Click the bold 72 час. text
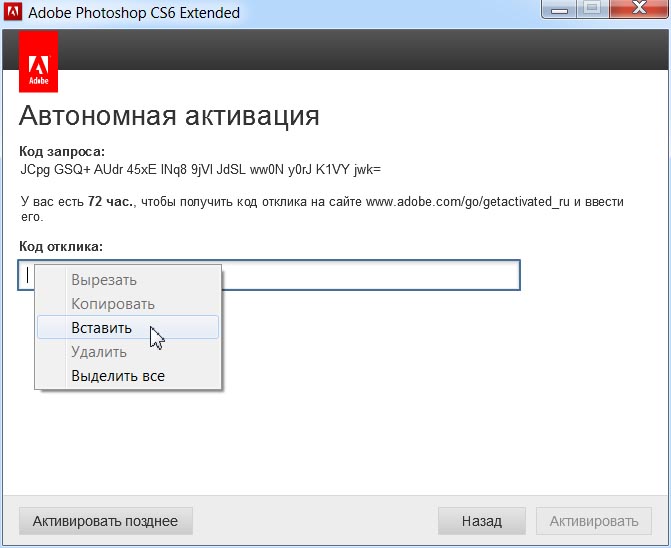Screen dimensions: 671x548 click(x=111, y=201)
